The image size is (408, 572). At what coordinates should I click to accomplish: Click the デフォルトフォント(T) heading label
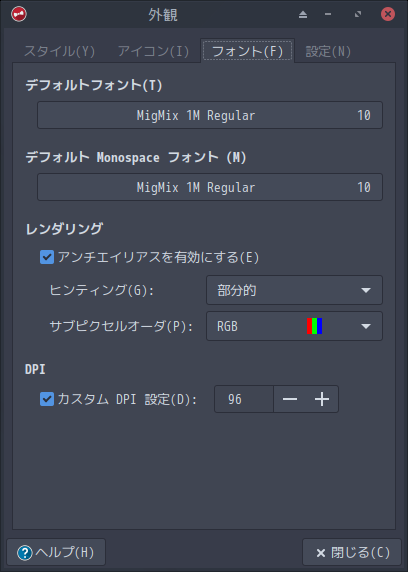click(94, 85)
